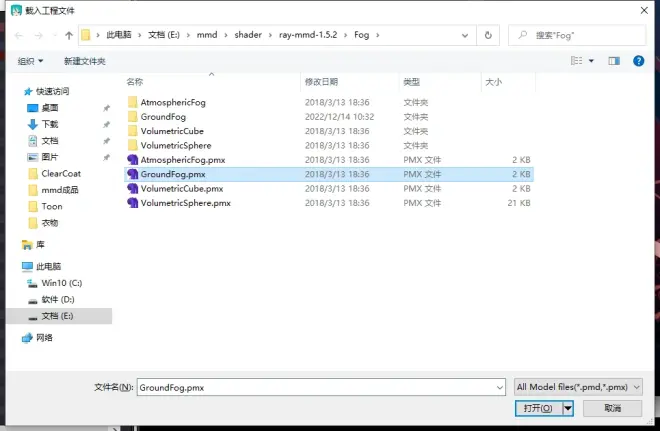Open 桌面 in quick access
The image size is (660, 431).
[x=50, y=108]
